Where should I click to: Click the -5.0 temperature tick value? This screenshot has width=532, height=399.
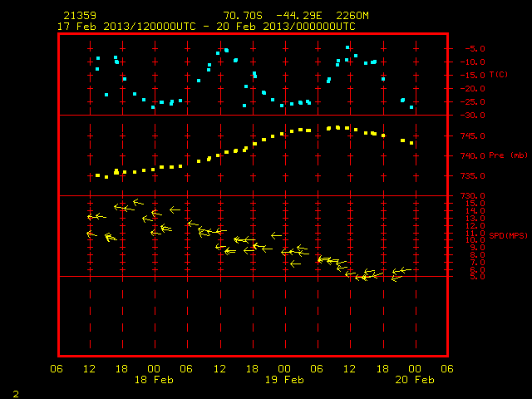tap(475, 49)
